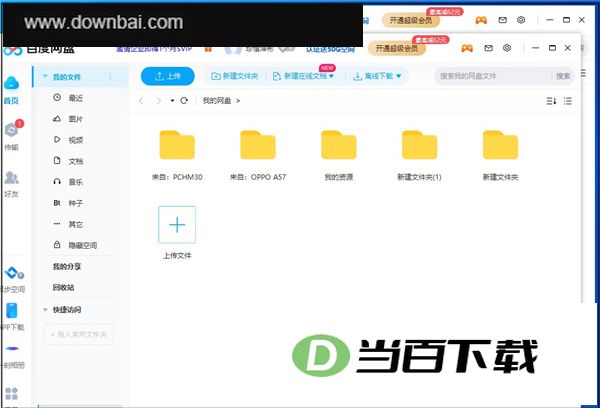Open the 传输 transfer panel icon
Viewport: 600px width, 408px height.
click(x=11, y=131)
